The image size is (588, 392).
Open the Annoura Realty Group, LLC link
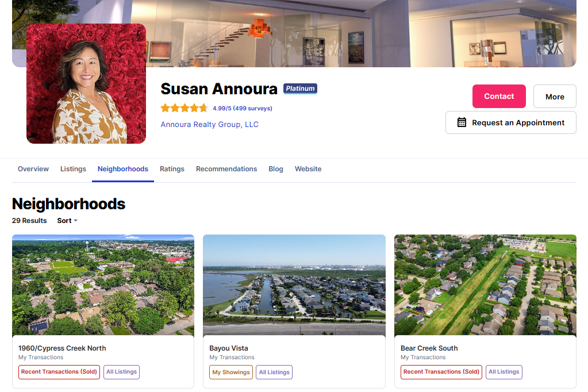coord(210,125)
